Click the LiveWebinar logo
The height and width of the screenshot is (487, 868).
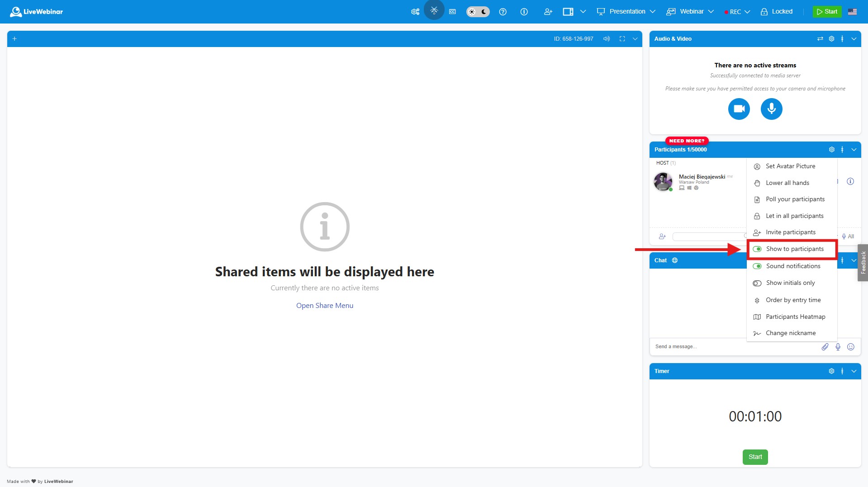pos(36,12)
